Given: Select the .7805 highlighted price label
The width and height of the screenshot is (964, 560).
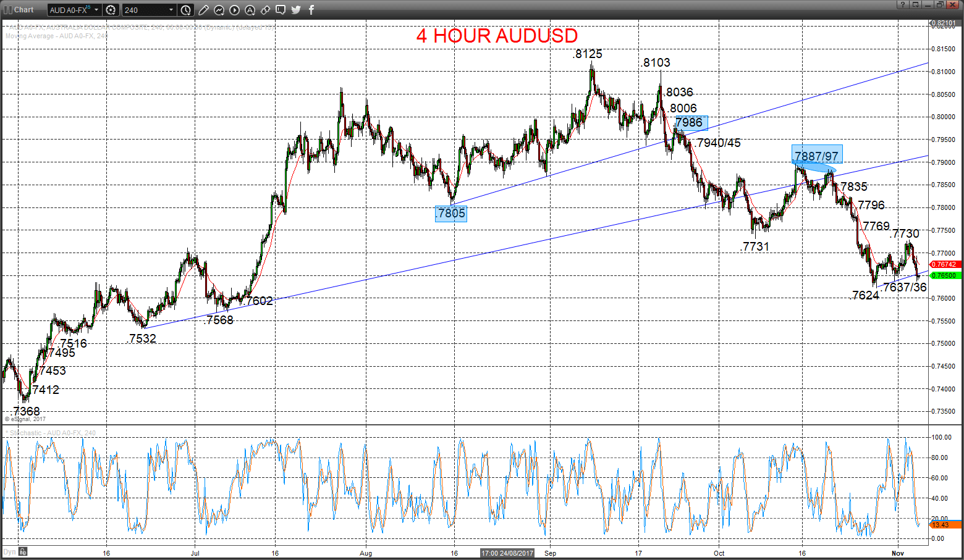Looking at the screenshot, I should tap(450, 214).
